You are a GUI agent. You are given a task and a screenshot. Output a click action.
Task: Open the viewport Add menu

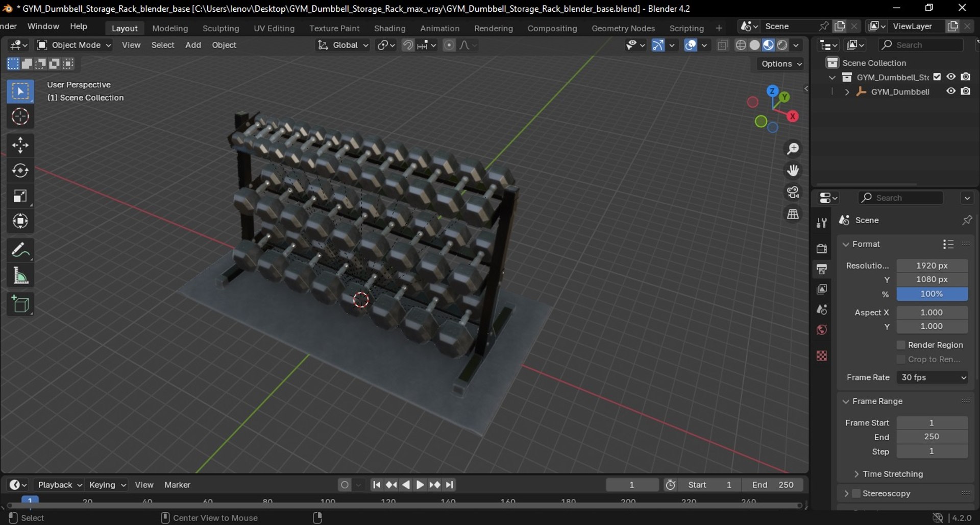tap(193, 45)
